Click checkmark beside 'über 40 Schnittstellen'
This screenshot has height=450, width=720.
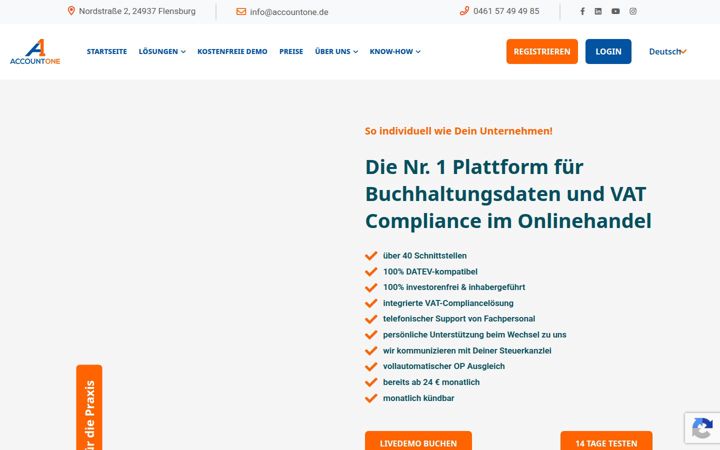[371, 256]
